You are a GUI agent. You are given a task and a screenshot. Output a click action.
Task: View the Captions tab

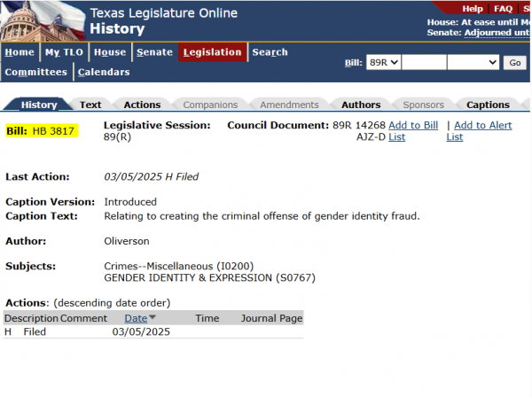pos(488,105)
